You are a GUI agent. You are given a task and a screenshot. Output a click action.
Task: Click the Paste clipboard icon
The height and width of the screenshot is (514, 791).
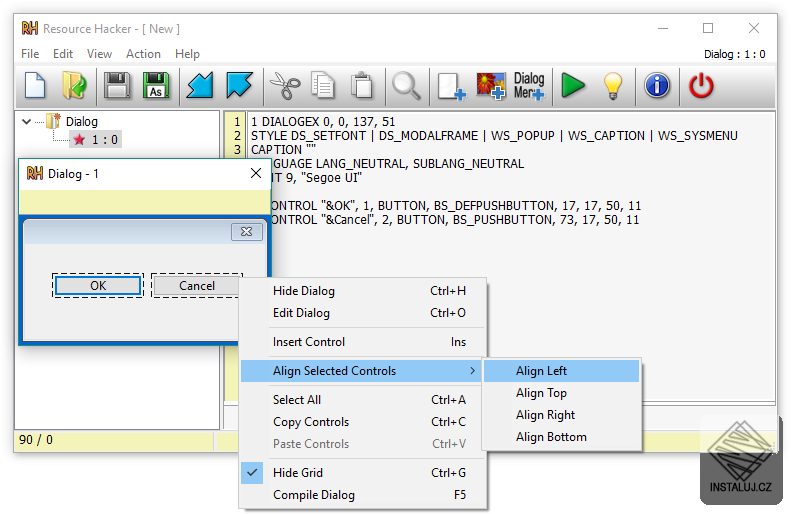[x=362, y=85]
